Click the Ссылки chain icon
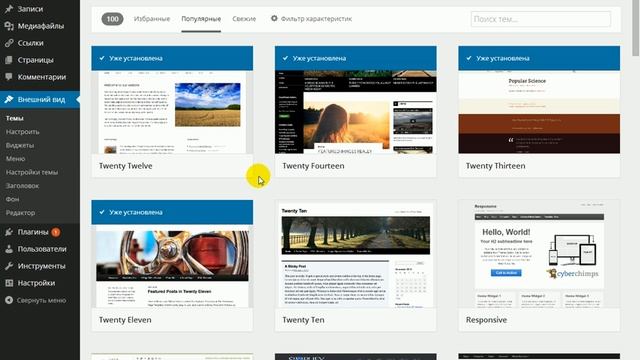This screenshot has height=360, width=640. coord(9,43)
